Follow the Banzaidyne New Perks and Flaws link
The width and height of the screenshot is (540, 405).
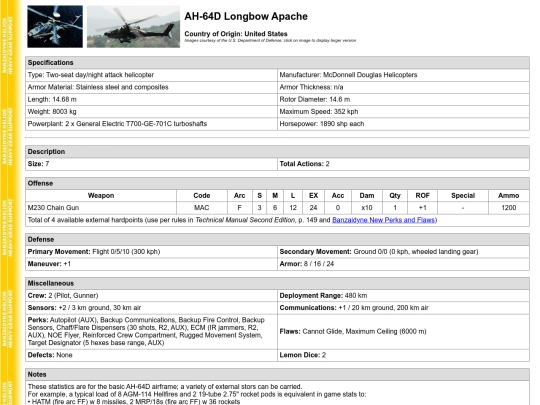click(383, 220)
